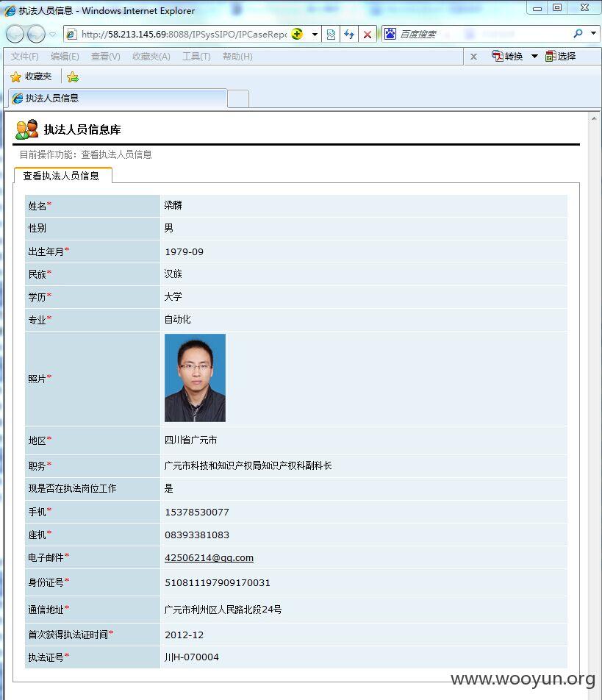Open the 帮助(H) menu
602x700 pixels.
238,57
